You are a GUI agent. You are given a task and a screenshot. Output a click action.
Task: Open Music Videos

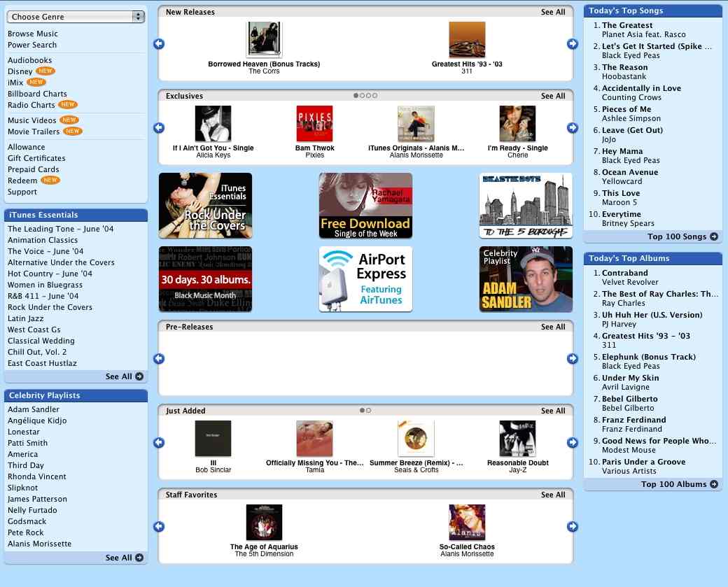31,120
